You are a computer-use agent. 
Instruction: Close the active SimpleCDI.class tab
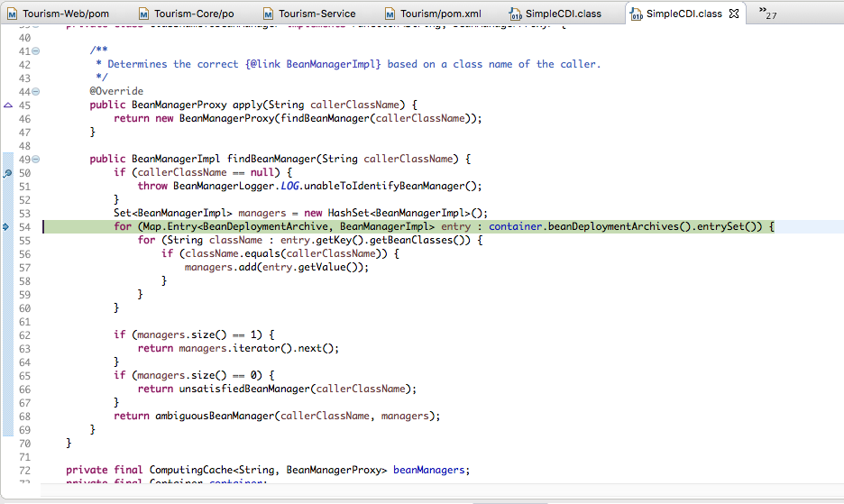coord(733,14)
